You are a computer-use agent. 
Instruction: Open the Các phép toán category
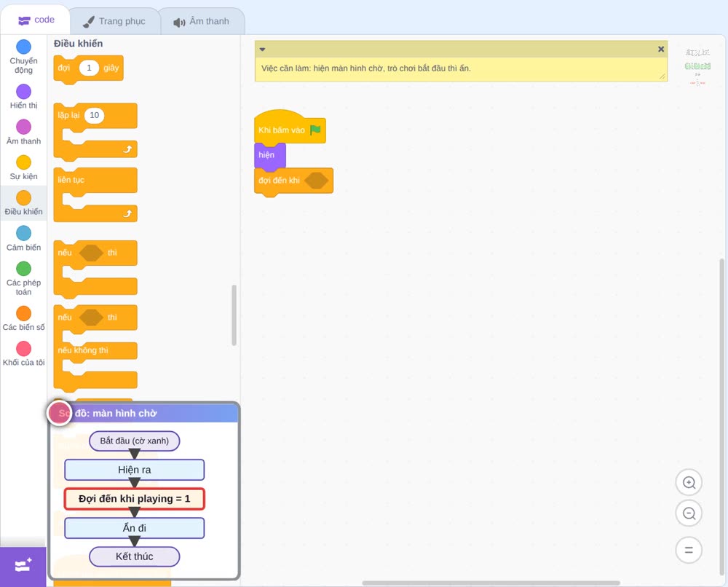coord(23,278)
